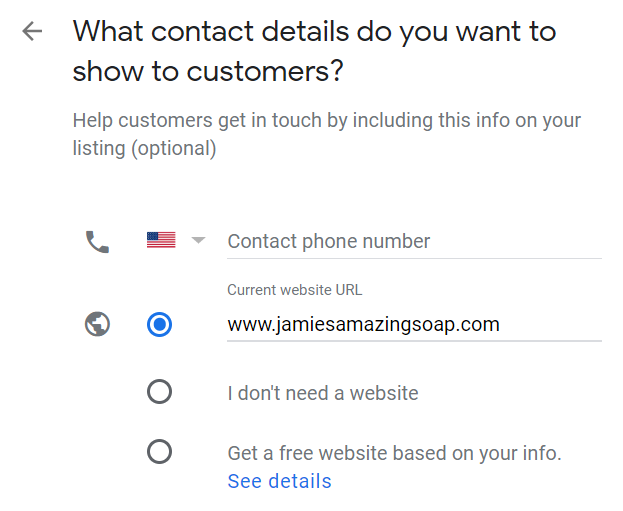This screenshot has width=623, height=511.
Task: Click the "Current website URL" field label
Action: pyautogui.click(x=294, y=290)
